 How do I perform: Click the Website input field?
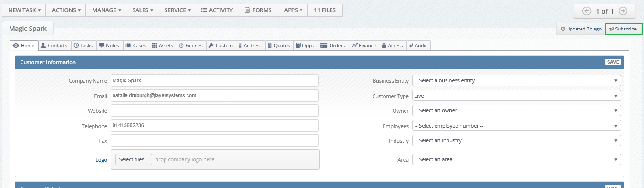(x=215, y=110)
